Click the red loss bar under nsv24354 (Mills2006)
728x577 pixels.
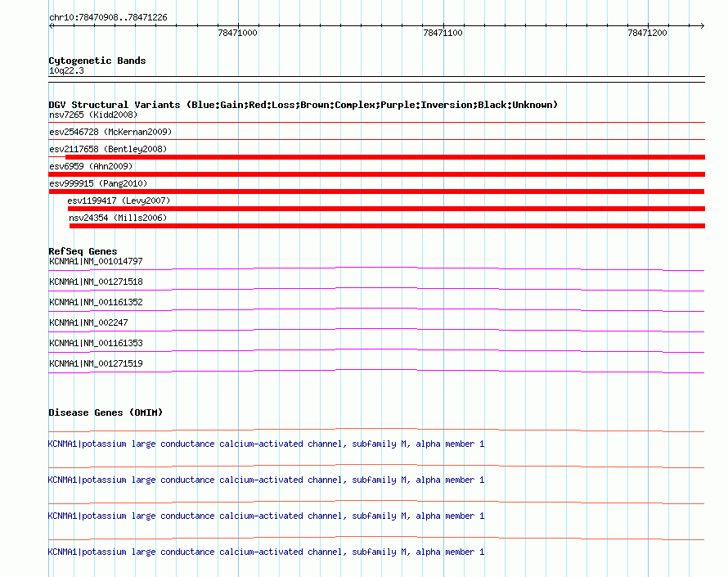click(387, 226)
